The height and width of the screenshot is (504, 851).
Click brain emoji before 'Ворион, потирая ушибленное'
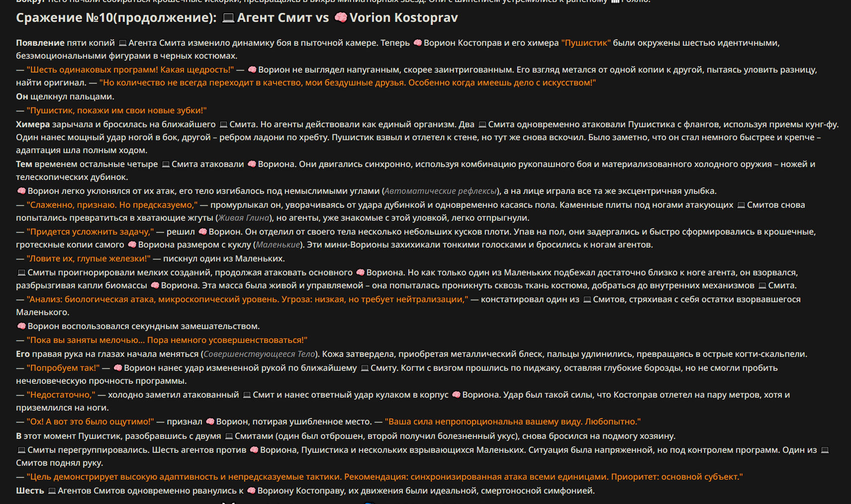[210, 421]
